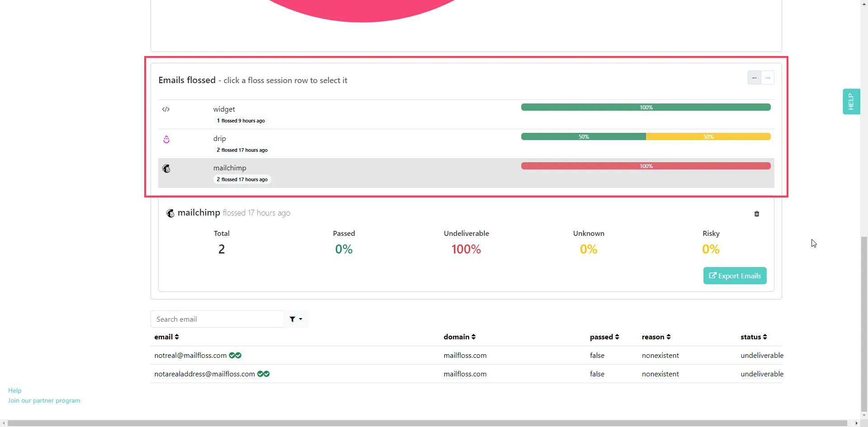
Task: Go to next floss sessions page
Action: click(x=768, y=78)
